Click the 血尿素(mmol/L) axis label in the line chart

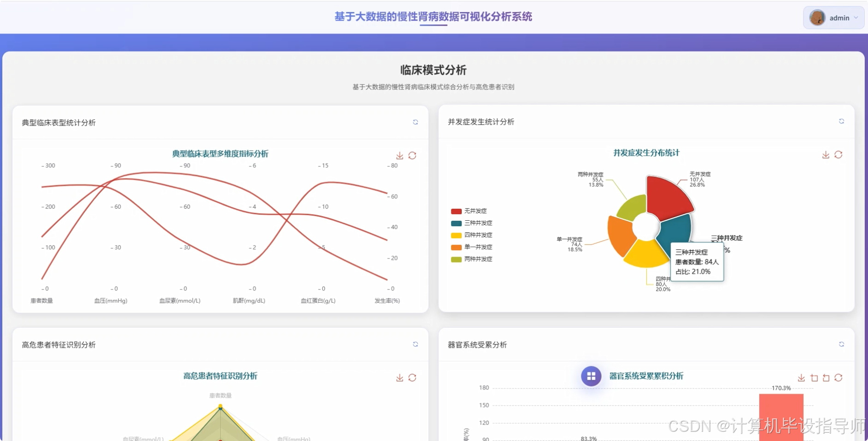180,300
